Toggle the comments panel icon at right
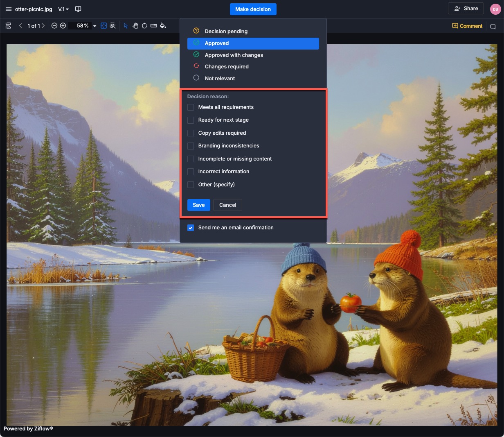504x437 pixels. 493,26
